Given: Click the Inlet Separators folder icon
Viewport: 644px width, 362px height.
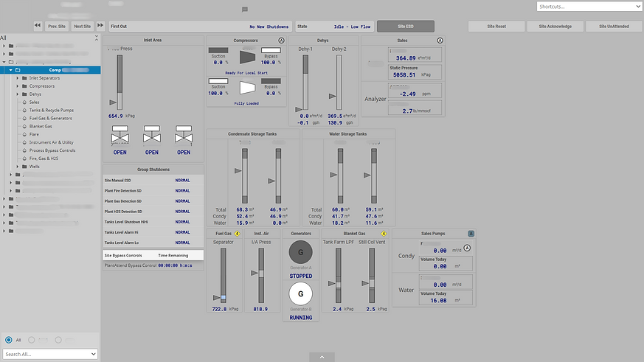Looking at the screenshot, I should 24,78.
